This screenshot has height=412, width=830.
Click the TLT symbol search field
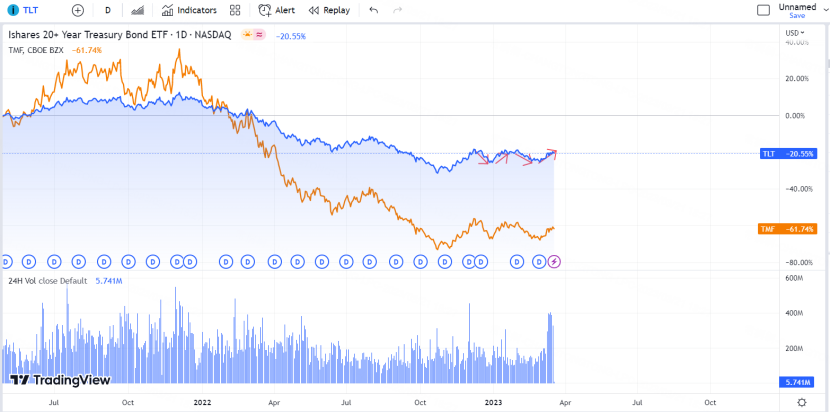coord(31,10)
